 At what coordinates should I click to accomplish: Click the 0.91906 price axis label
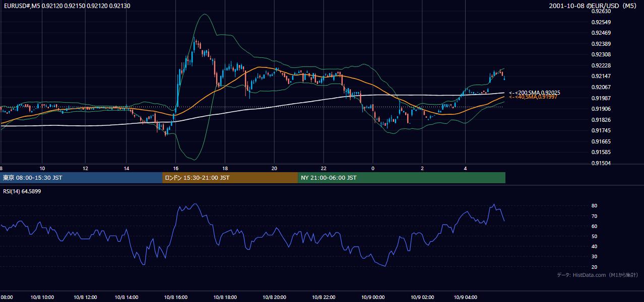pyautogui.click(x=601, y=109)
